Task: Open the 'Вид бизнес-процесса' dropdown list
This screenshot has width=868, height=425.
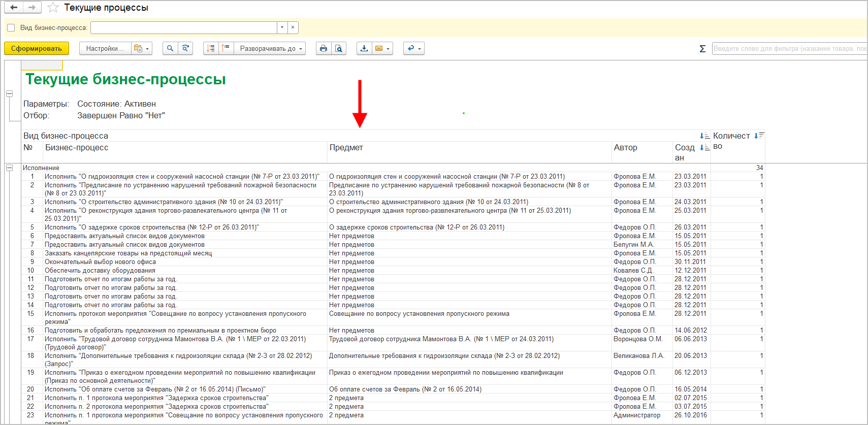Action: (x=282, y=27)
